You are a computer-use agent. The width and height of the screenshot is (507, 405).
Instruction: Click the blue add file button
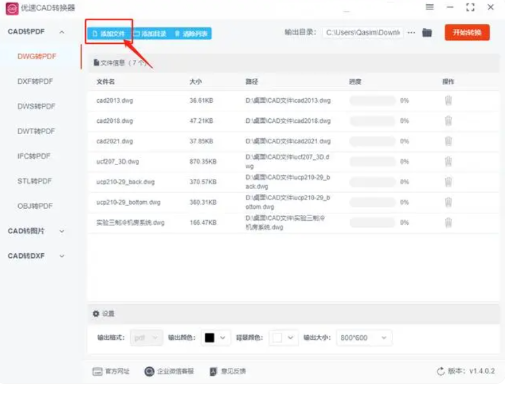(x=109, y=34)
